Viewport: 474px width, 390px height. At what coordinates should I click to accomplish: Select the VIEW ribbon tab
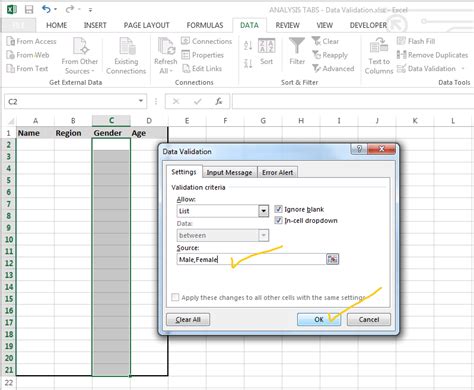click(x=325, y=25)
